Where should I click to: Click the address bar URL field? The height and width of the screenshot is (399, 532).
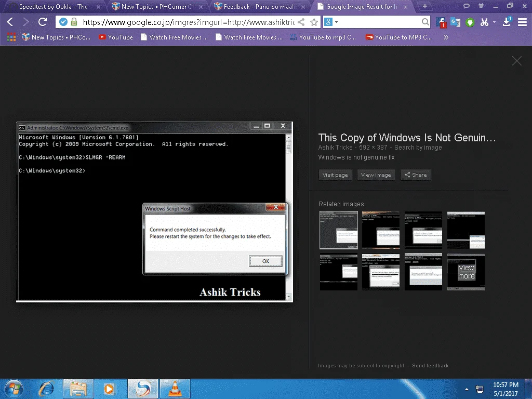[x=188, y=22]
